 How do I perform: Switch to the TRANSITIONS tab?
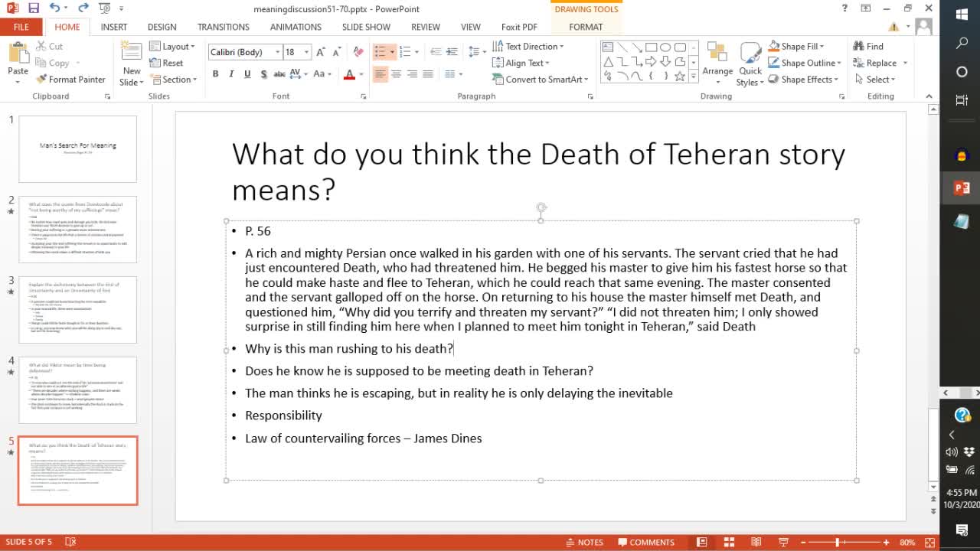pos(224,27)
